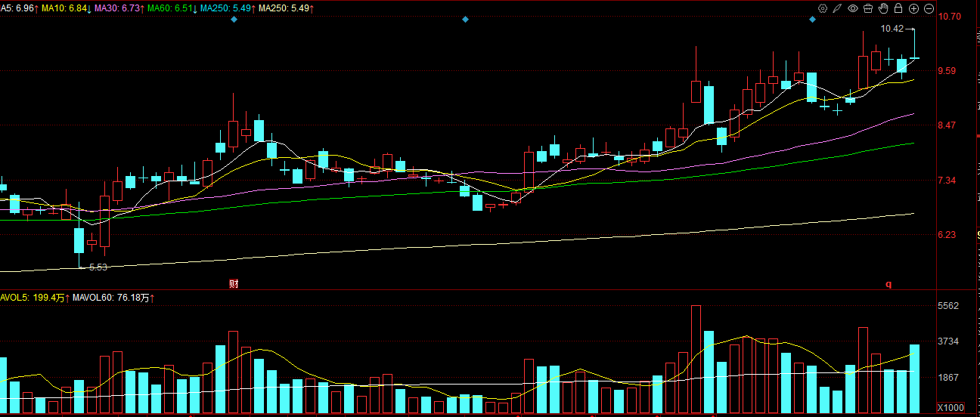Select the MA10: 6.84 indicator label
Screen dimensions: 980x417
[x=67, y=8]
